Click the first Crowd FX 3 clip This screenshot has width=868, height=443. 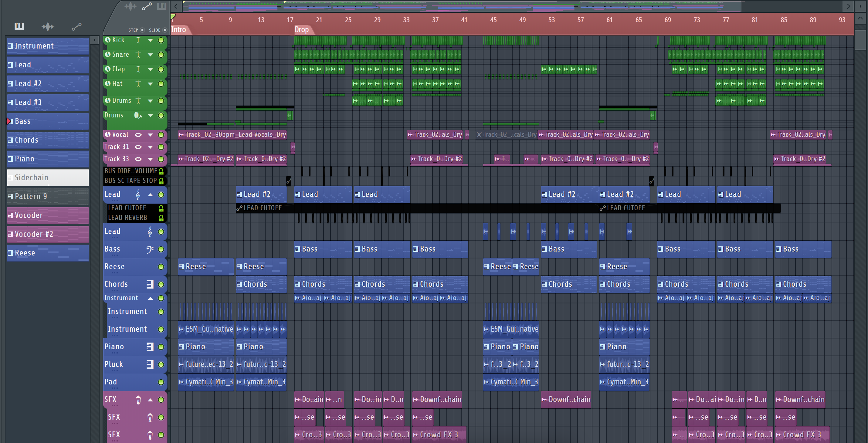point(439,435)
